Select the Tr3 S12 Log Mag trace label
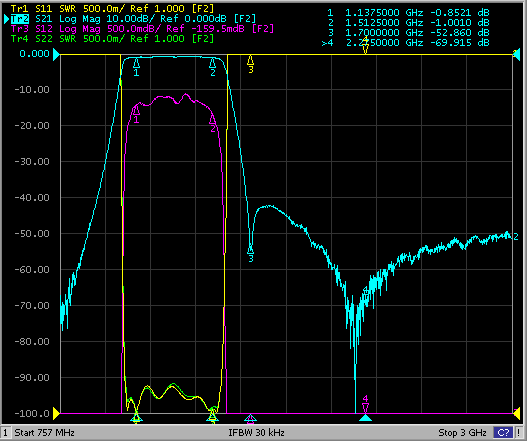The width and height of the screenshot is (527, 441). (142, 29)
